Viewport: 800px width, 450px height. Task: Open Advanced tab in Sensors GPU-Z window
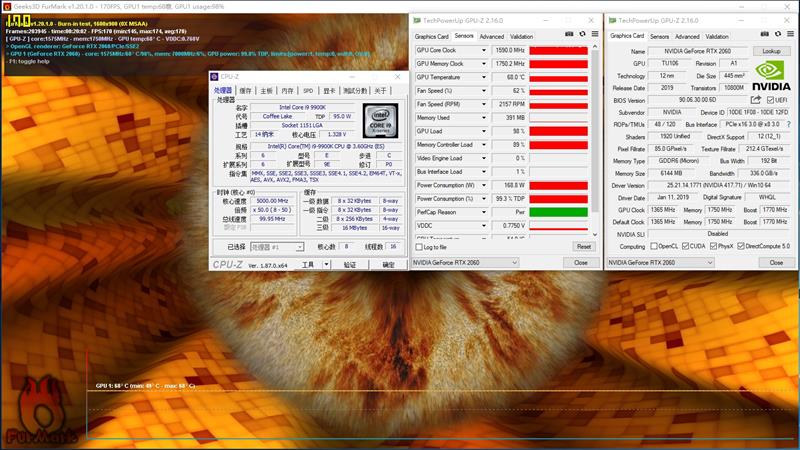491,36
